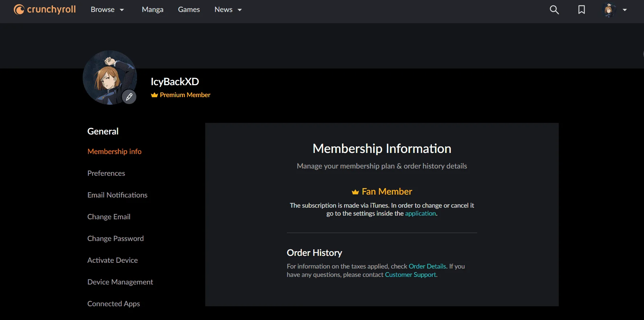Image resolution: width=644 pixels, height=320 pixels.
Task: Go to Change Password
Action: pos(116,238)
